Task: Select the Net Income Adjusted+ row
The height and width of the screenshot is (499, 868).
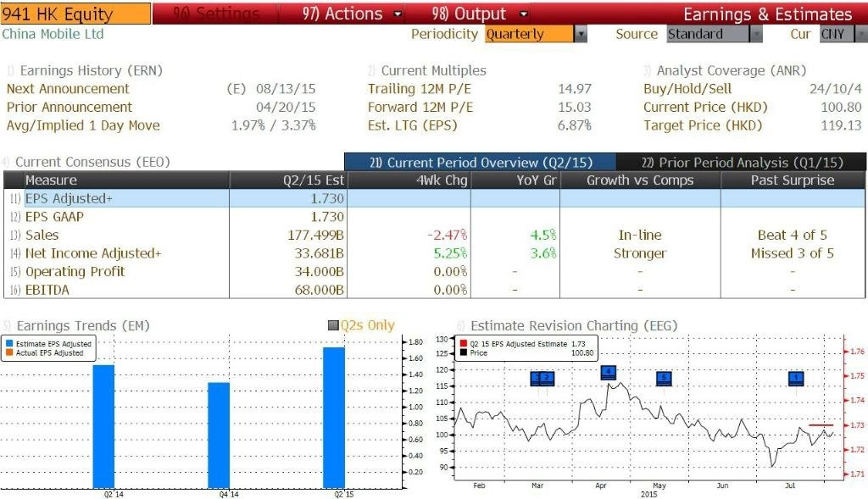Action: [x=435, y=253]
